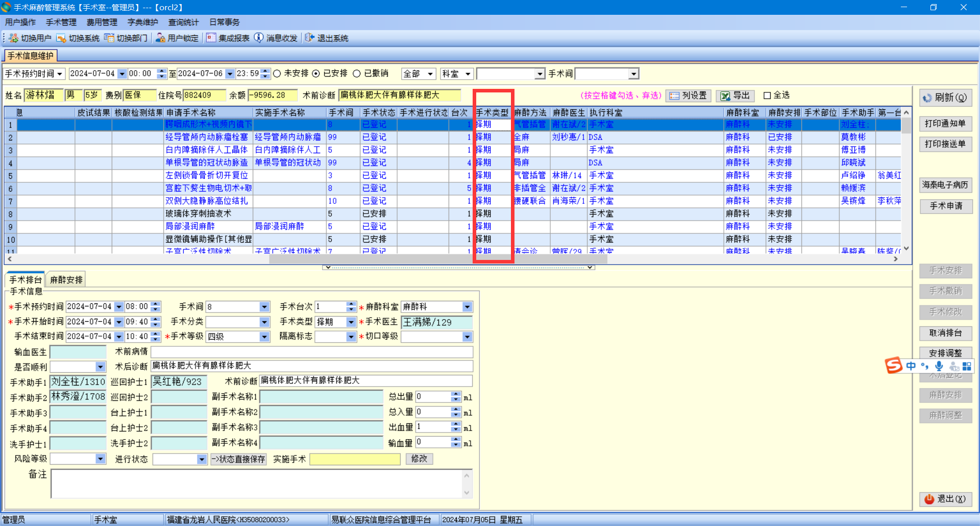Increase the 手术台次 spinner value
Image resolution: width=980 pixels, height=526 pixels.
click(x=351, y=304)
